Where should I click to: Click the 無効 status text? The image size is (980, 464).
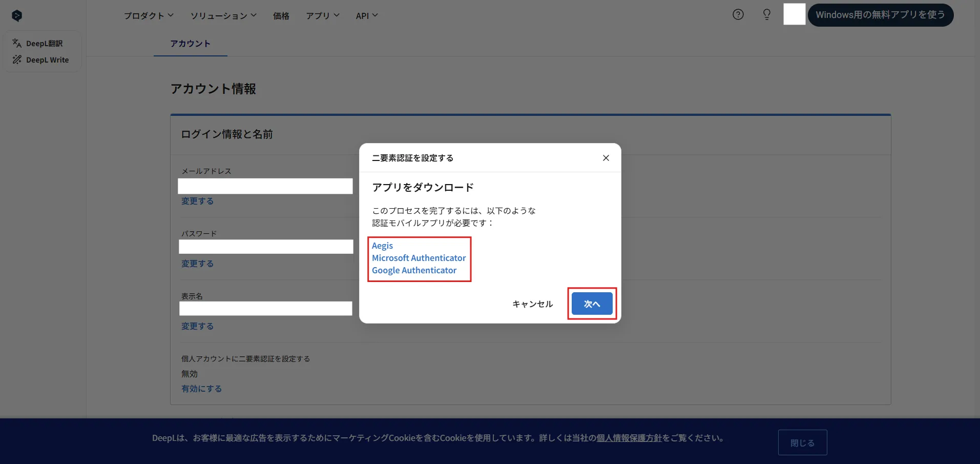(189, 374)
